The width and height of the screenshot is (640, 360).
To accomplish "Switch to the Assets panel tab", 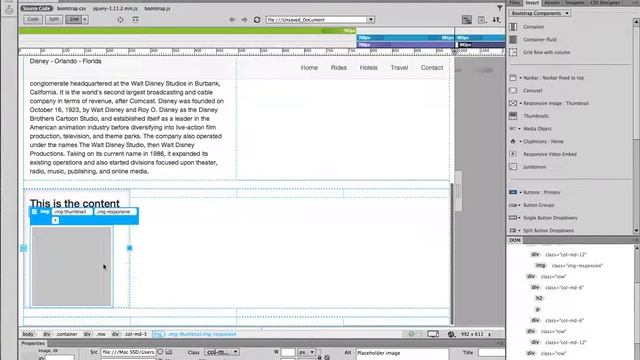I will 552,3.
